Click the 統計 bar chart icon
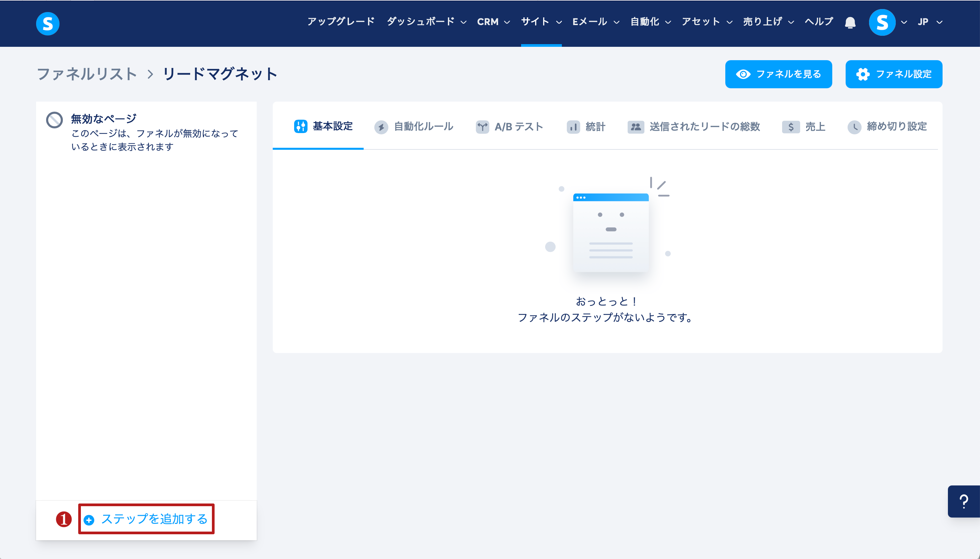The image size is (980, 559). pyautogui.click(x=573, y=127)
